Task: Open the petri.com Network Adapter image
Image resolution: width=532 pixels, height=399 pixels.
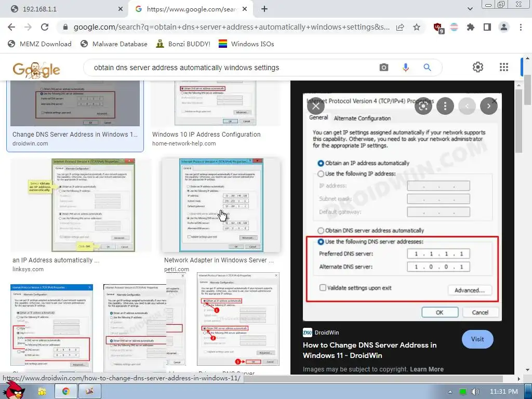Action: [221, 205]
